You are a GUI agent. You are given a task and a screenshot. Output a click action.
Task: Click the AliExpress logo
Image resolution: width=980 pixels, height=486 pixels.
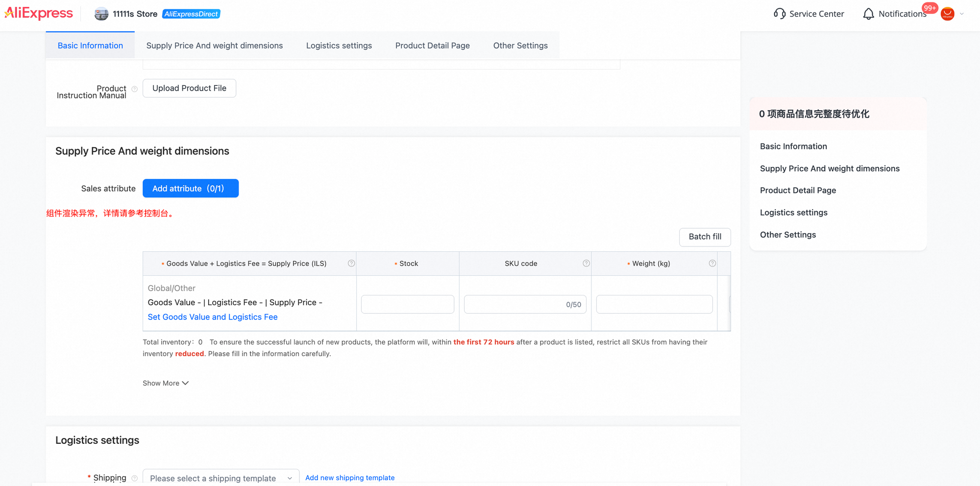[x=39, y=13]
